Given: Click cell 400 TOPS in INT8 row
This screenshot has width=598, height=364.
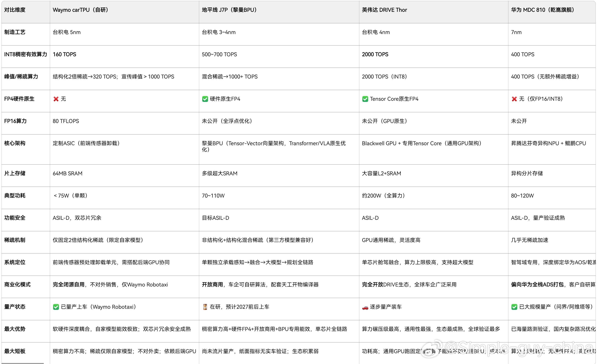Looking at the screenshot, I should [523, 54].
